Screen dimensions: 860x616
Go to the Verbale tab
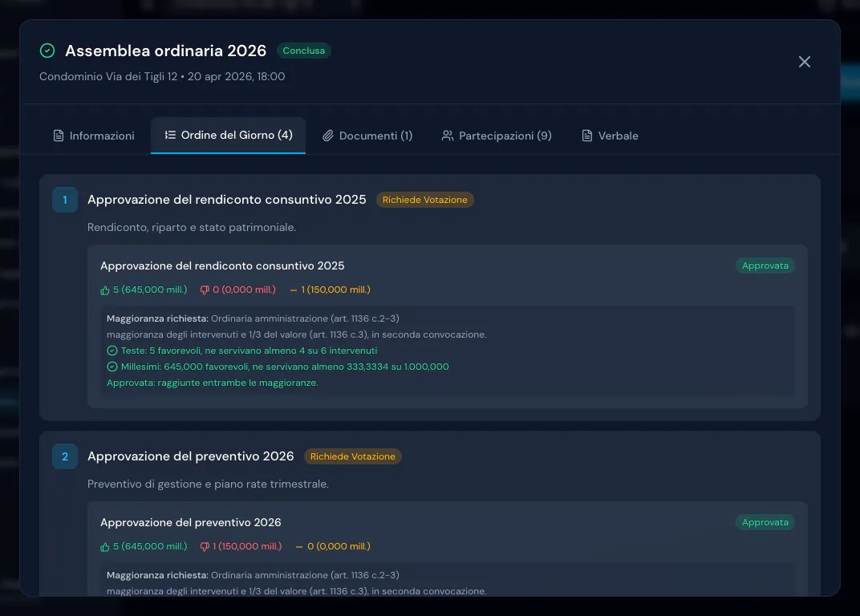(x=610, y=136)
